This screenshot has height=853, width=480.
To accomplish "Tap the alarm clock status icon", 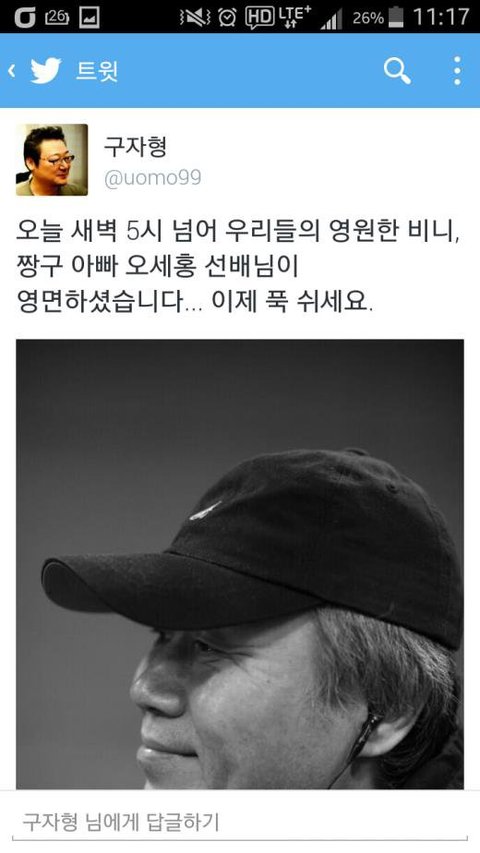I will click(227, 18).
